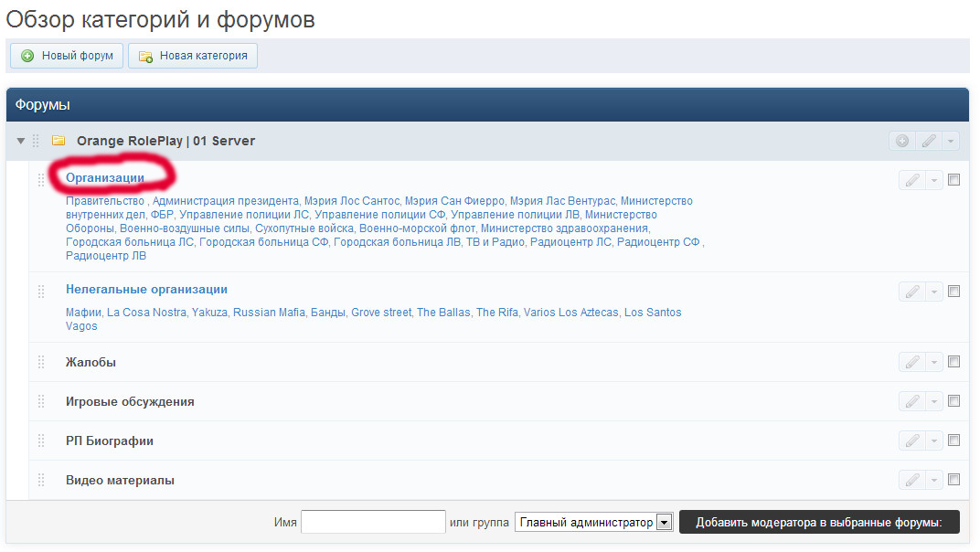Viewport: 980px width, 552px height.
Task: Open the Радиоцентр ЛВ subforum link
Action: (x=106, y=256)
